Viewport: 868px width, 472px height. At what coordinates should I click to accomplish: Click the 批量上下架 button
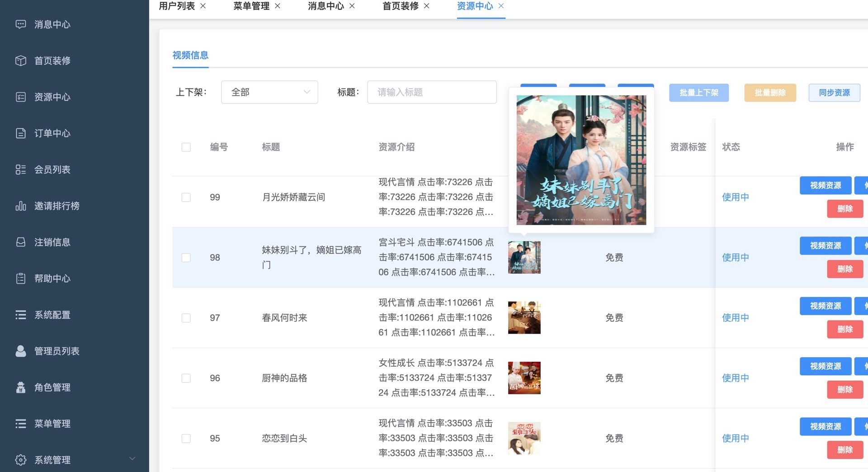pyautogui.click(x=699, y=93)
